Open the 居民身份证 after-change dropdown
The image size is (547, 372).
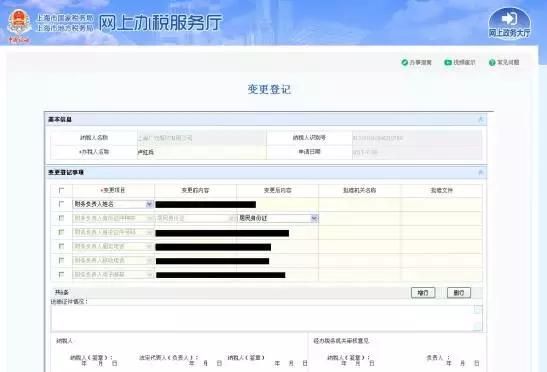point(278,218)
